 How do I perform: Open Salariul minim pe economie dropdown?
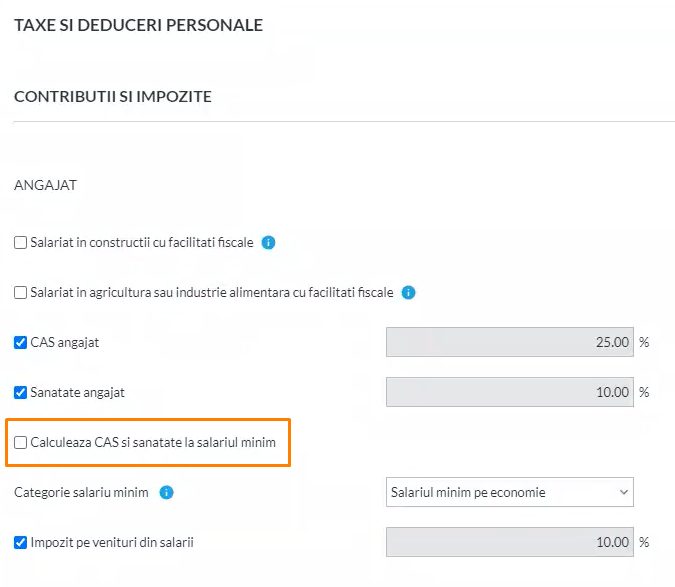tap(510, 492)
